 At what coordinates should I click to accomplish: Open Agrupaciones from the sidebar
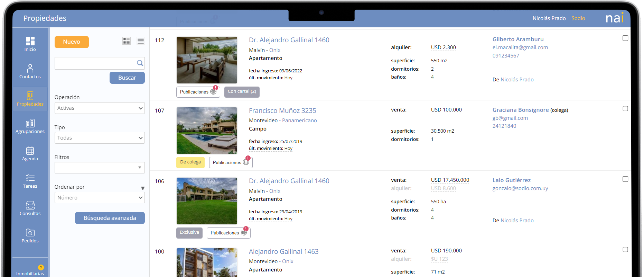point(30,126)
